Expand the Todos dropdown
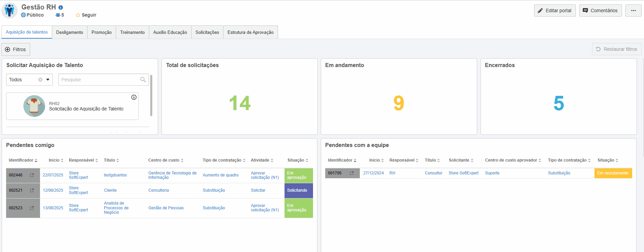644x252 pixels. click(48, 80)
